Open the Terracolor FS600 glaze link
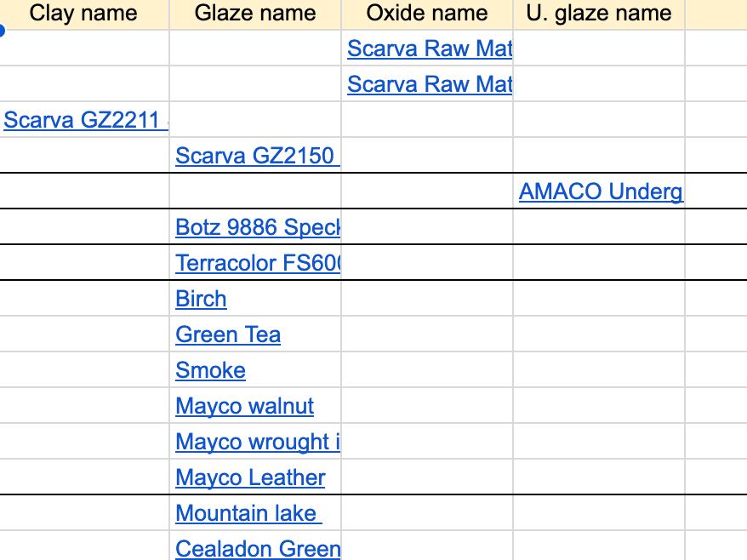This screenshot has width=747, height=560. [x=257, y=263]
